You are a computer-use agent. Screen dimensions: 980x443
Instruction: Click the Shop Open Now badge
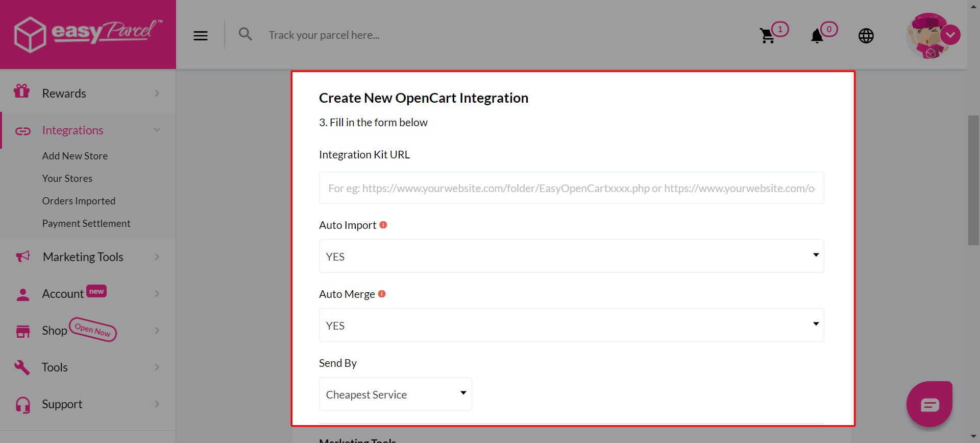93,330
